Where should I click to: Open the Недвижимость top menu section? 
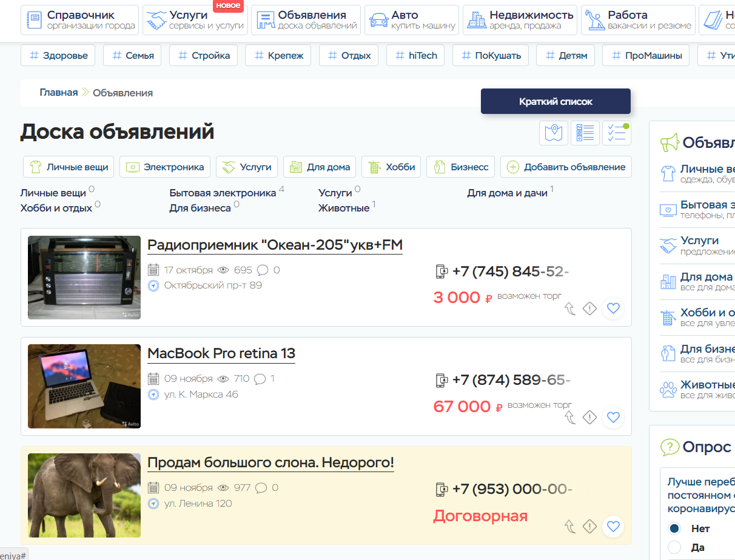pyautogui.click(x=520, y=20)
